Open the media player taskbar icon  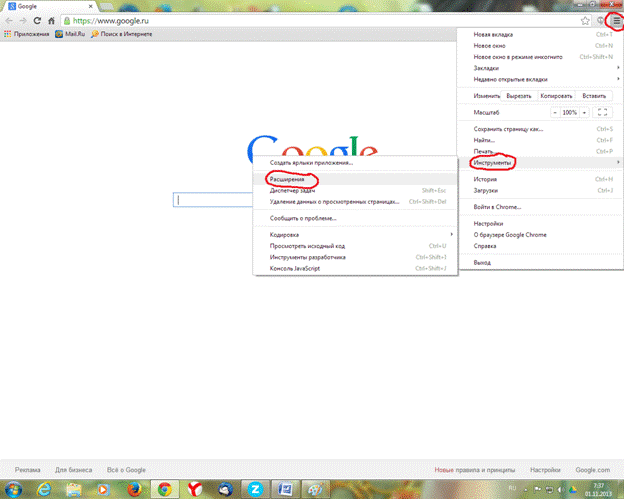tap(103, 489)
